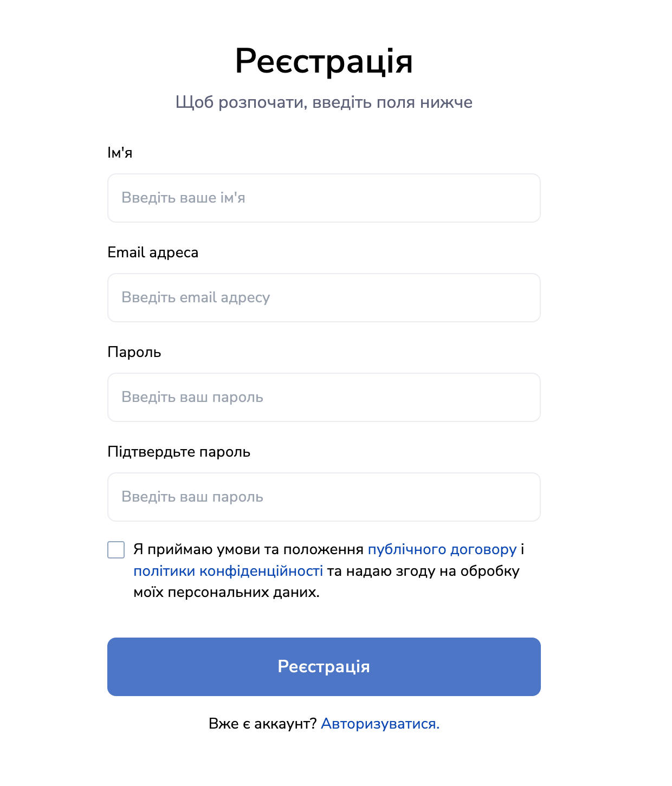The height and width of the screenshot is (786, 672).
Task: Click the blue registration button
Action: 324,666
